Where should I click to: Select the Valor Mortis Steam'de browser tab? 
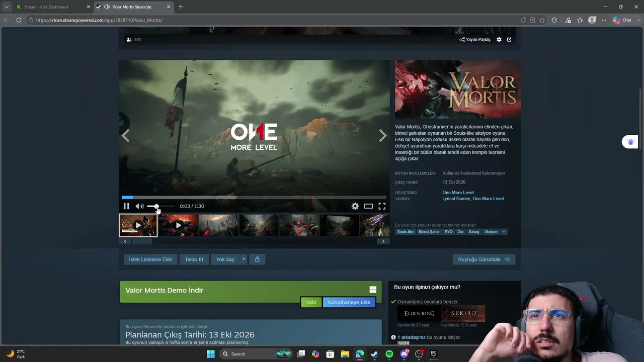pos(133,7)
